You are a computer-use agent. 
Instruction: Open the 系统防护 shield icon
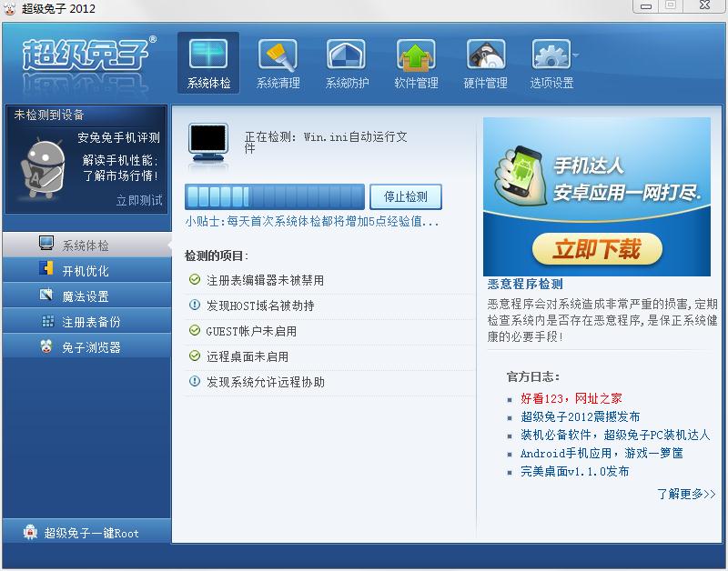pyautogui.click(x=347, y=55)
